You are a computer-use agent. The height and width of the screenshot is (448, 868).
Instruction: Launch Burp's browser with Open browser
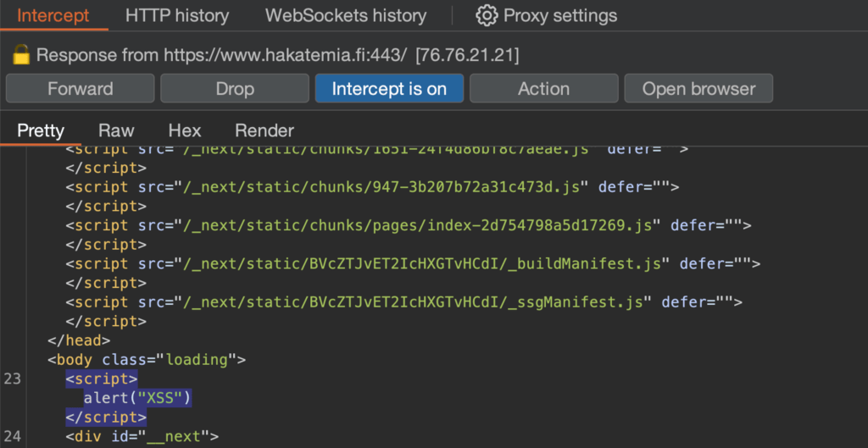[x=698, y=89]
